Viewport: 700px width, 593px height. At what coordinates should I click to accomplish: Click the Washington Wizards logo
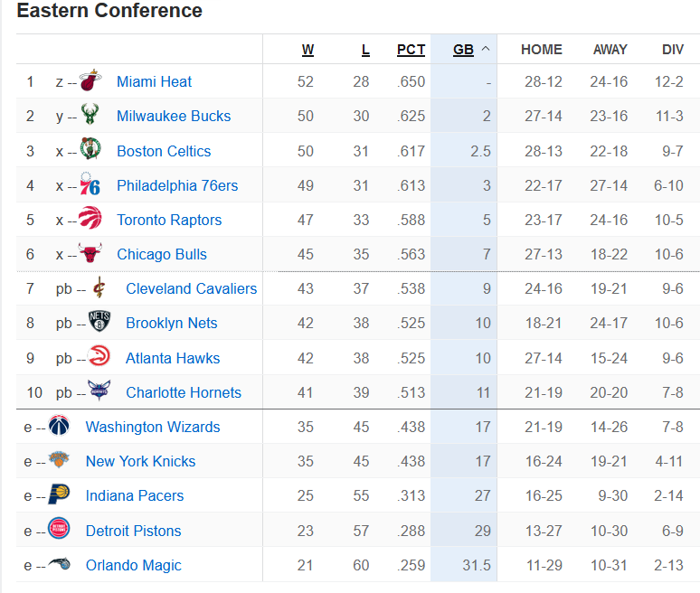coord(59,425)
